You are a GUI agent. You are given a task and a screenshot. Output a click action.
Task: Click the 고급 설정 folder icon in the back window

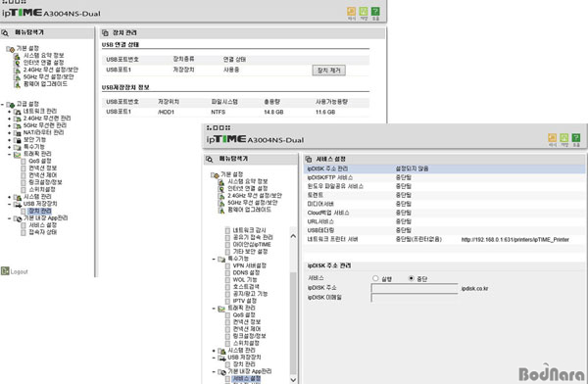11,104
